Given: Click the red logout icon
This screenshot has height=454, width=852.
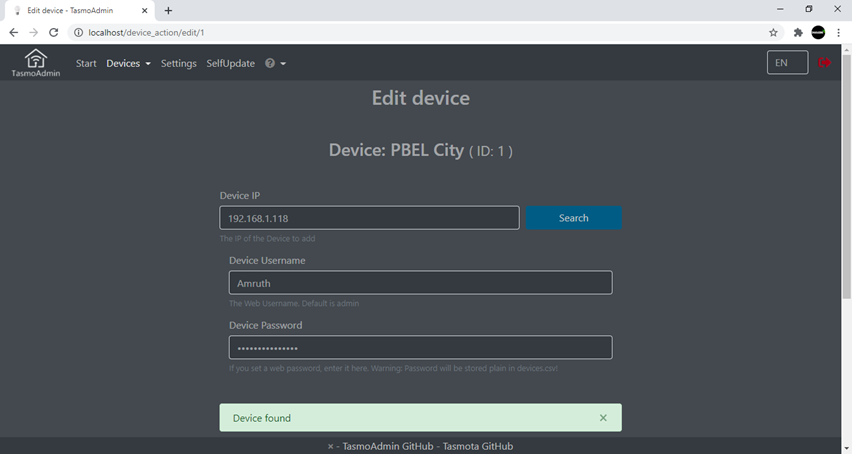Looking at the screenshot, I should tap(824, 62).
